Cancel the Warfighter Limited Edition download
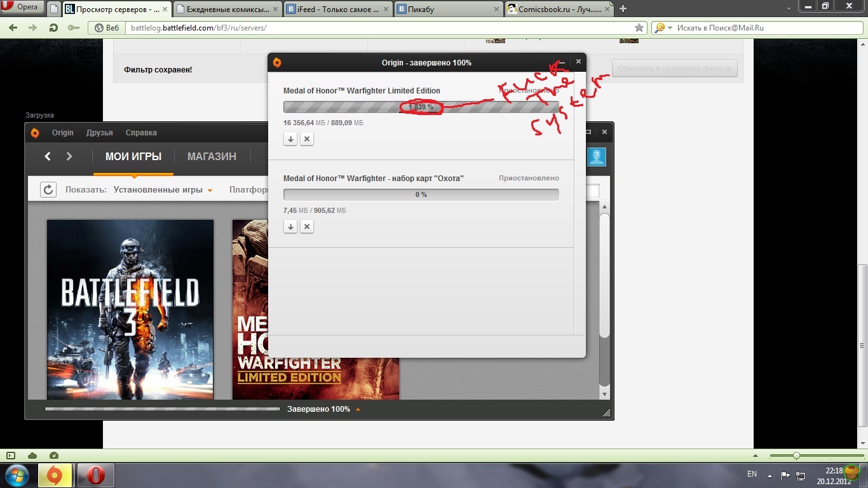This screenshot has width=868, height=488. click(x=307, y=139)
